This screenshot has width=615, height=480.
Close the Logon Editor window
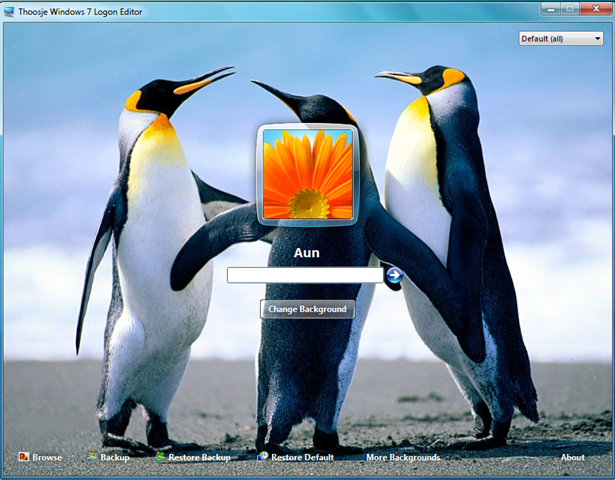[596, 9]
